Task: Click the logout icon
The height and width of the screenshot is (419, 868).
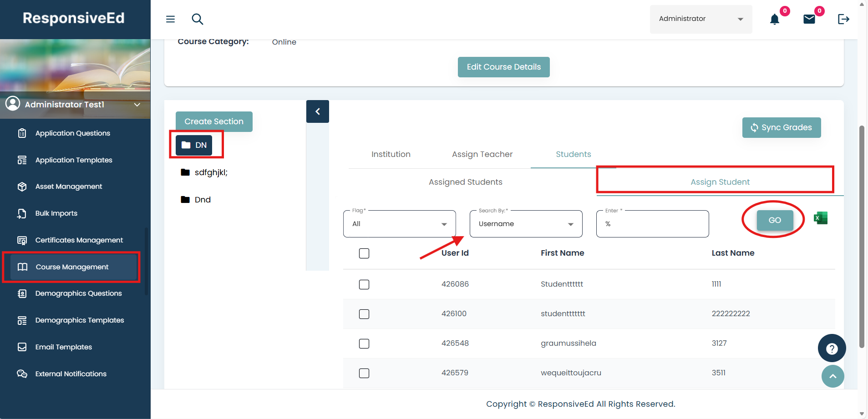Action: tap(843, 19)
